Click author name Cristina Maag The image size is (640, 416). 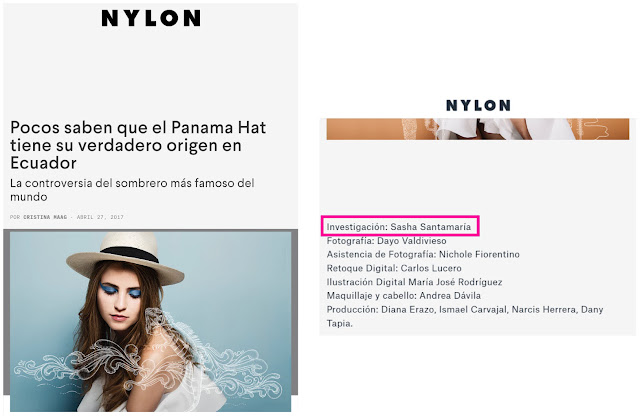point(45,217)
